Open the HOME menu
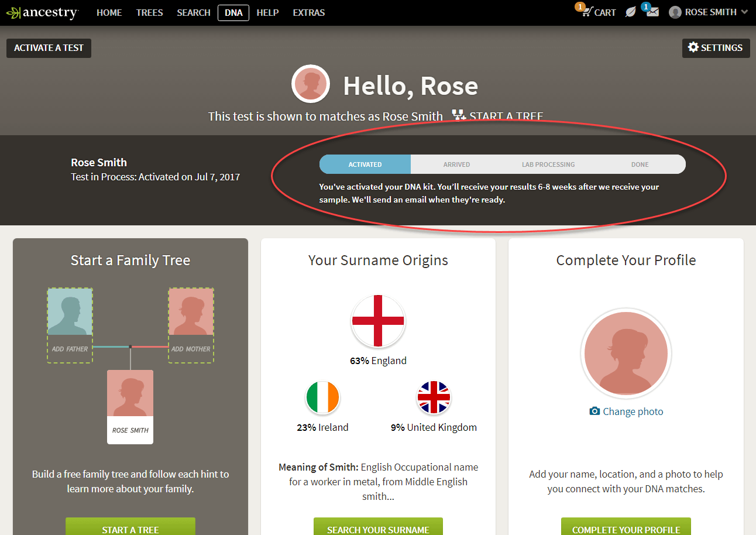Image resolution: width=756 pixels, height=535 pixels. pyautogui.click(x=109, y=12)
